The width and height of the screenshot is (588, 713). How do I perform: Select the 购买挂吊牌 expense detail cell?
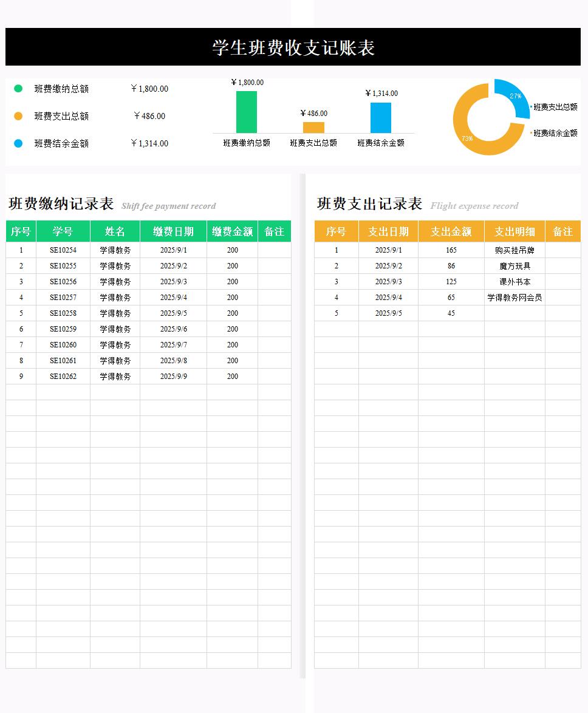(514, 250)
